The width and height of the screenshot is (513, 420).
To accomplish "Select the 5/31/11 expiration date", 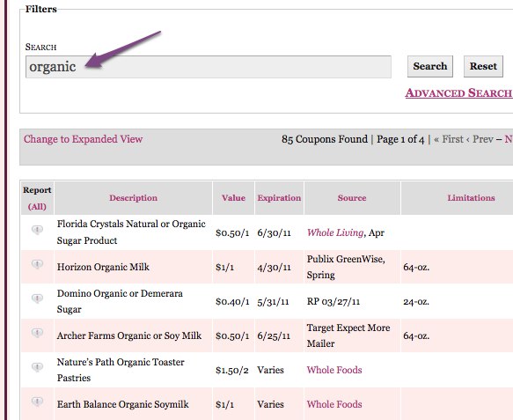I will [x=273, y=301].
